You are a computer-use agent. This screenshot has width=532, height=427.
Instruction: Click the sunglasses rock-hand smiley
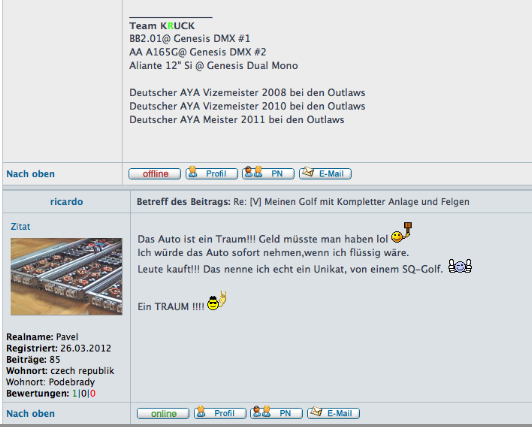[x=216, y=301]
